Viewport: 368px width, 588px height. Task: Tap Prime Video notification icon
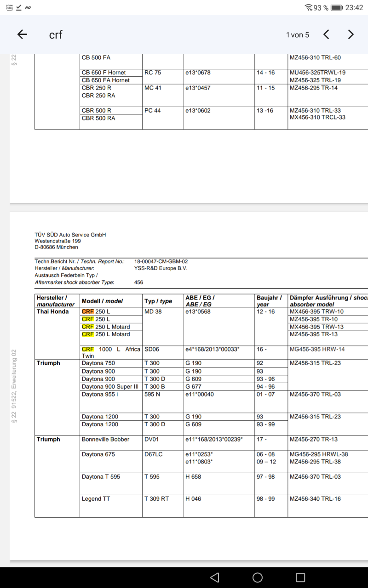pyautogui.click(x=9, y=7)
